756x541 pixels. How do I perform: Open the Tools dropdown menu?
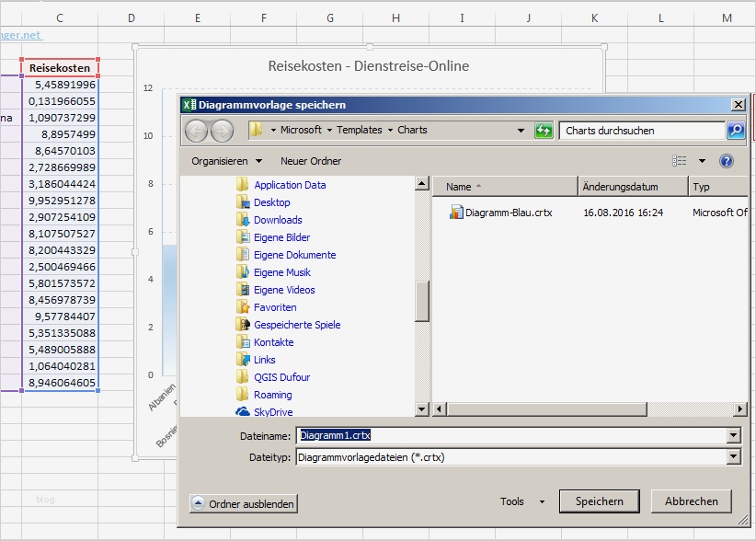521,501
